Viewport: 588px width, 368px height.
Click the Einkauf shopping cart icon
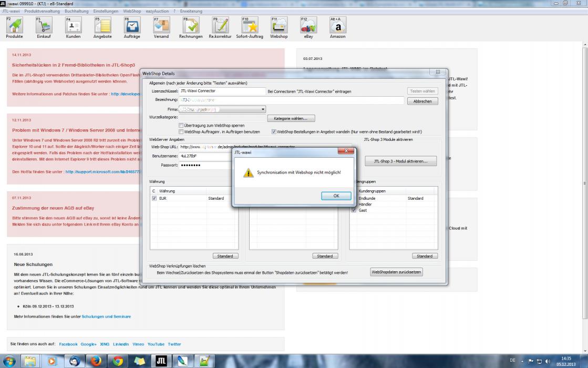coord(44,26)
